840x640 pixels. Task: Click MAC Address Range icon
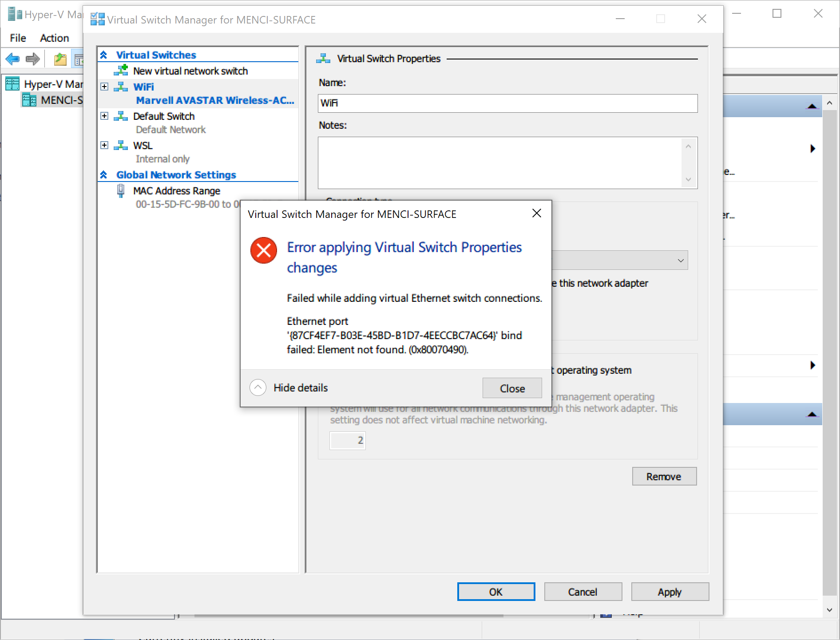pyautogui.click(x=120, y=191)
